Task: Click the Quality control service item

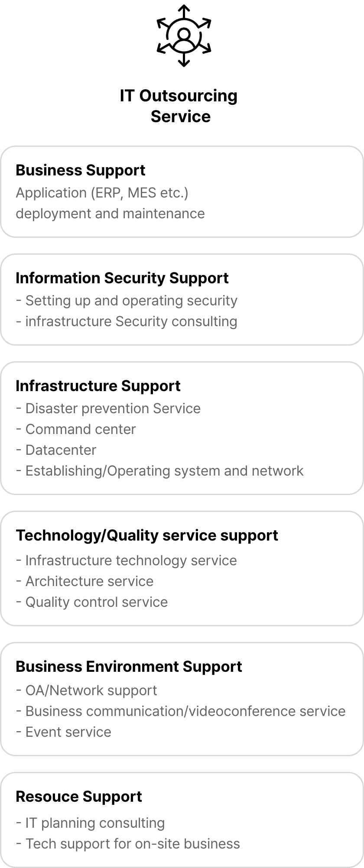Action: coord(92,602)
